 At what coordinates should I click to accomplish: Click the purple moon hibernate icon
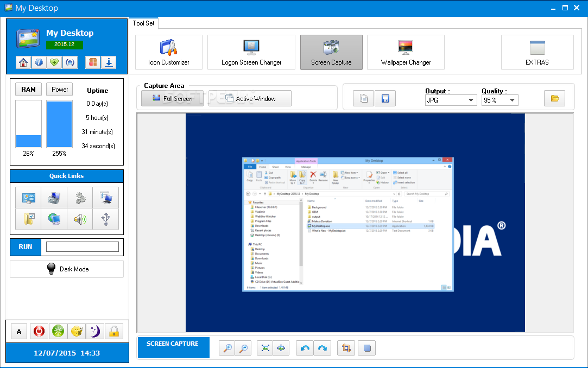coord(95,331)
